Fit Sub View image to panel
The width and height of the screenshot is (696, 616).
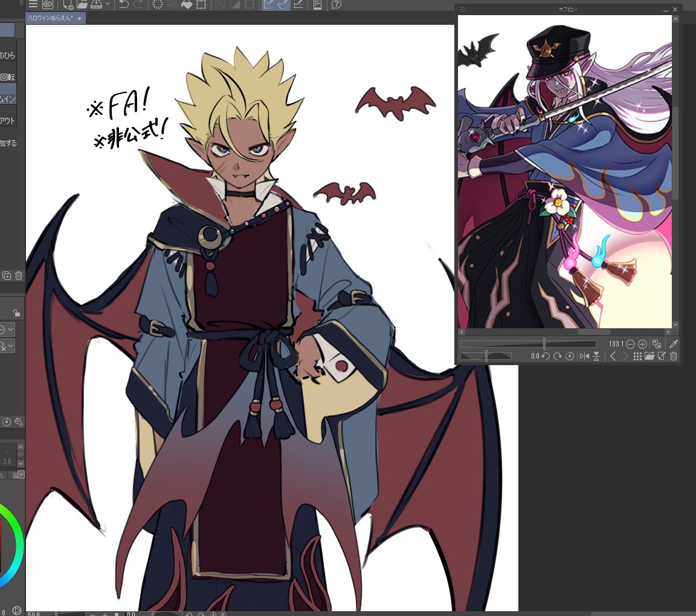pyautogui.click(x=657, y=344)
